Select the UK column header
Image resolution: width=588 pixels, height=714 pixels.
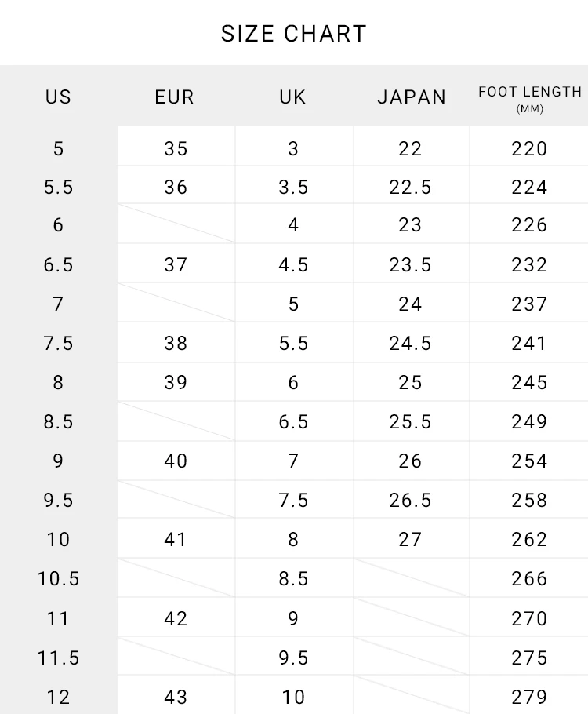click(293, 97)
